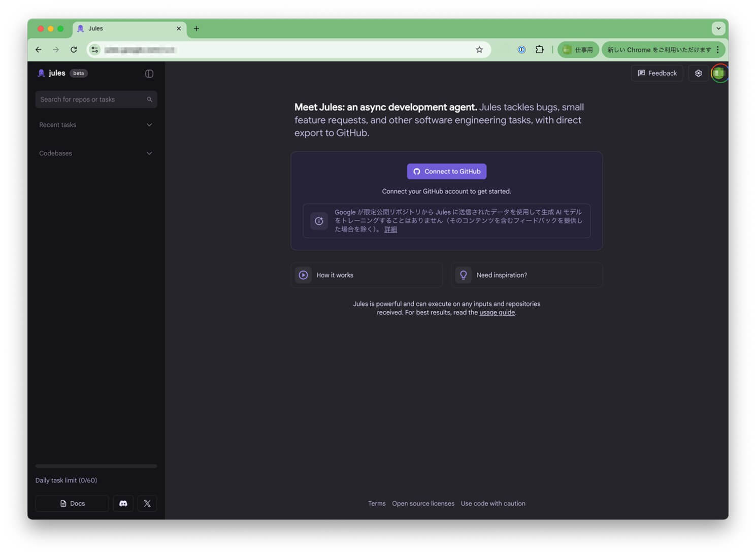Viewport: 756px width, 556px height.
Task: Send feedback via the Feedback button
Action: click(x=657, y=73)
